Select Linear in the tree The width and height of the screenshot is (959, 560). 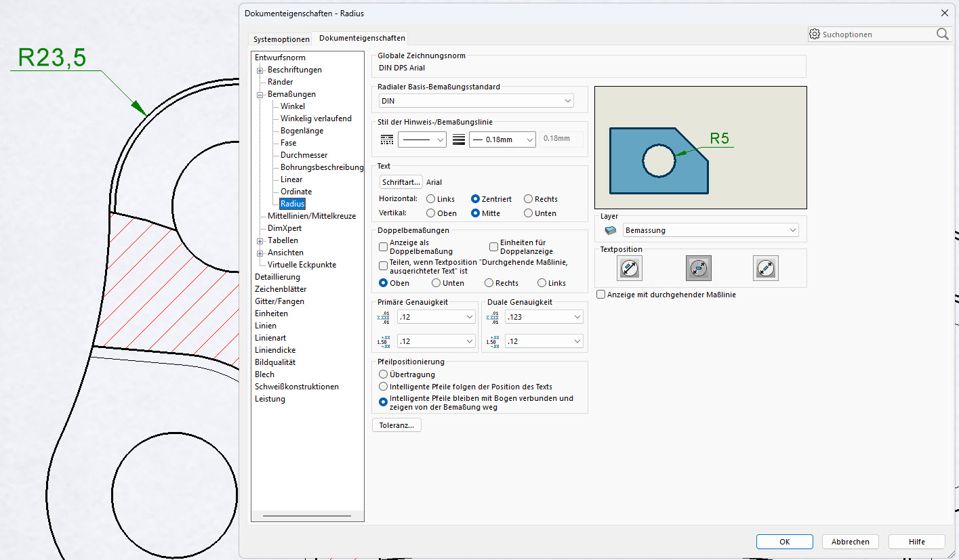pos(291,179)
